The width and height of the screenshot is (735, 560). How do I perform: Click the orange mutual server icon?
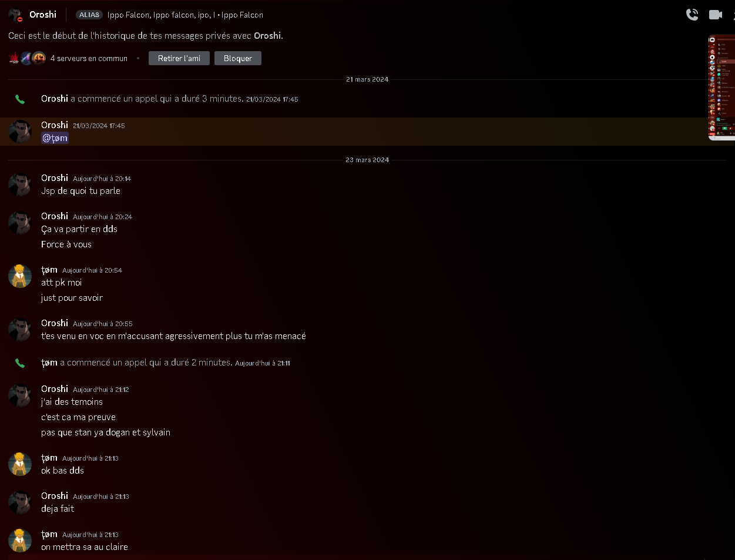pyautogui.click(x=39, y=58)
